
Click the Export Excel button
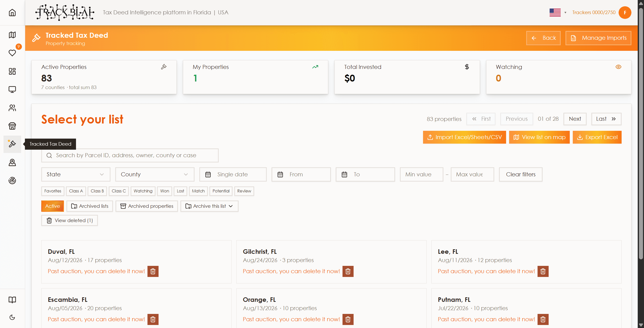597,137
